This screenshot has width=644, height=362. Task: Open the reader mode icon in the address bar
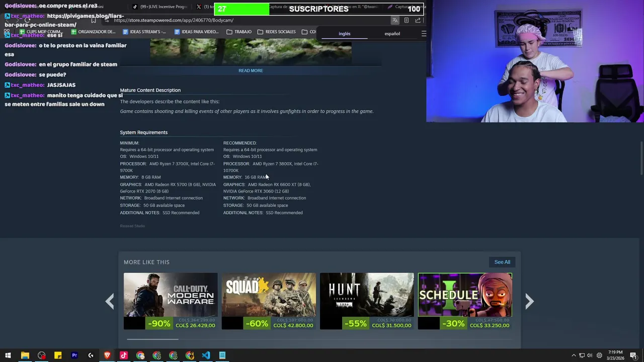(x=407, y=20)
